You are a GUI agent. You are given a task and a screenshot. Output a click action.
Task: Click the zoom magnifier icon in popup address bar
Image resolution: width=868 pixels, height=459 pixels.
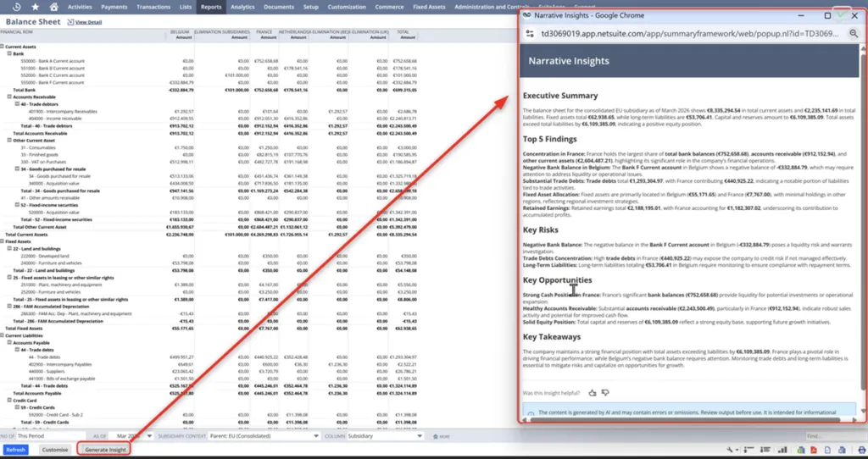[x=854, y=34]
